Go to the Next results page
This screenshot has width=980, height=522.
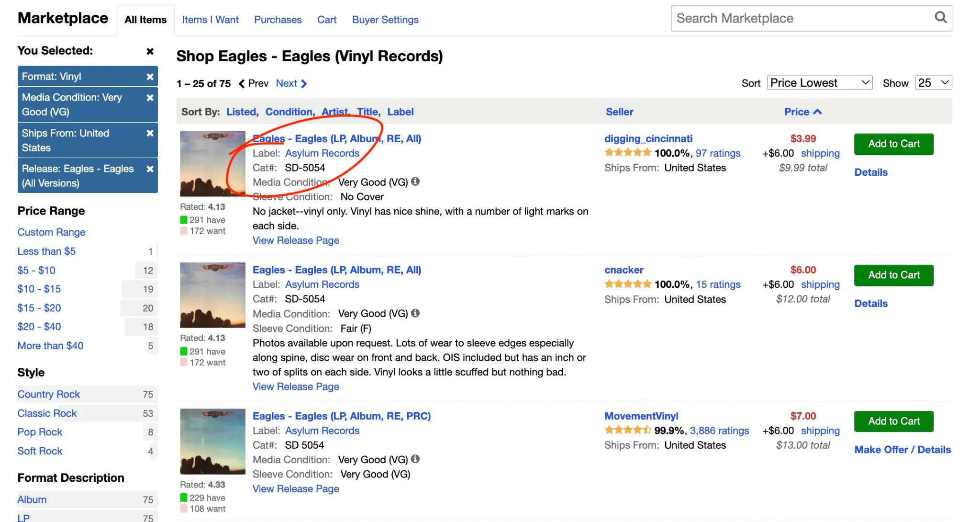(x=291, y=83)
